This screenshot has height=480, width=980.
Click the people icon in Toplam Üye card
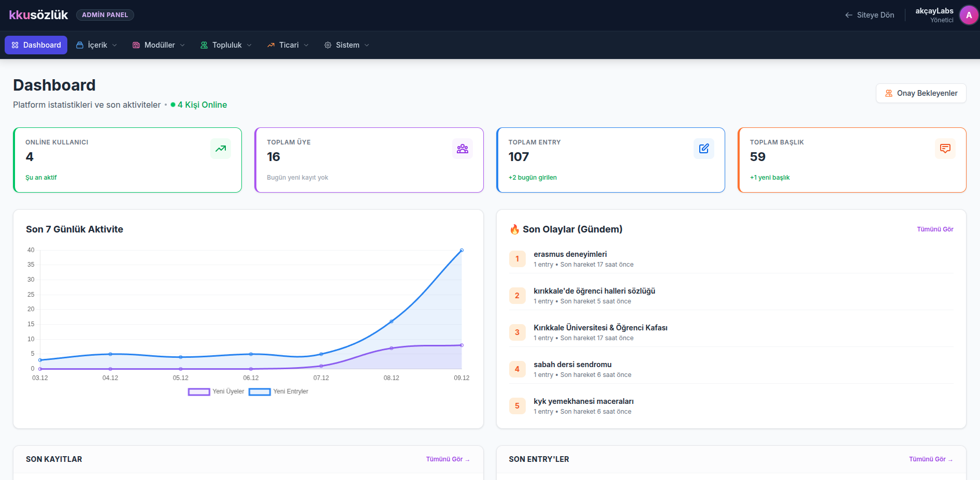click(462, 149)
